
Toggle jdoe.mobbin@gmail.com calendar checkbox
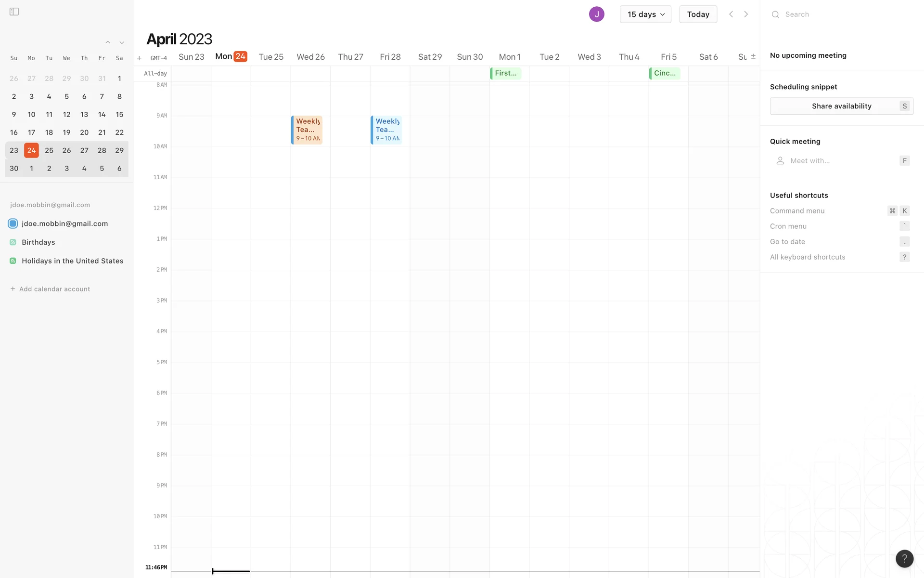(x=13, y=223)
